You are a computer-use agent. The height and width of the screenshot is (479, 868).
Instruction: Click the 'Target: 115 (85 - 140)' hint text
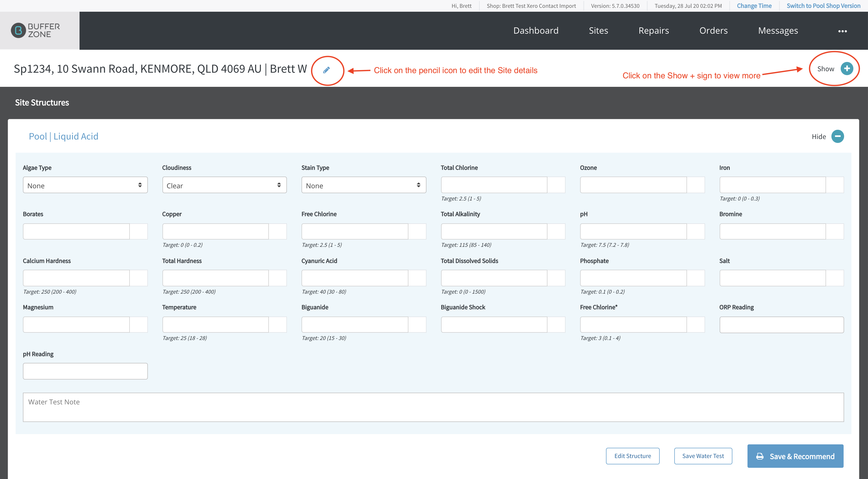[x=466, y=245]
